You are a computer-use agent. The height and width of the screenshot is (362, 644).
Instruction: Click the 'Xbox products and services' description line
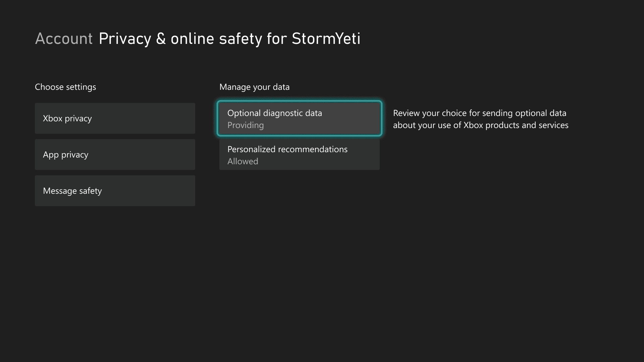coord(480,125)
